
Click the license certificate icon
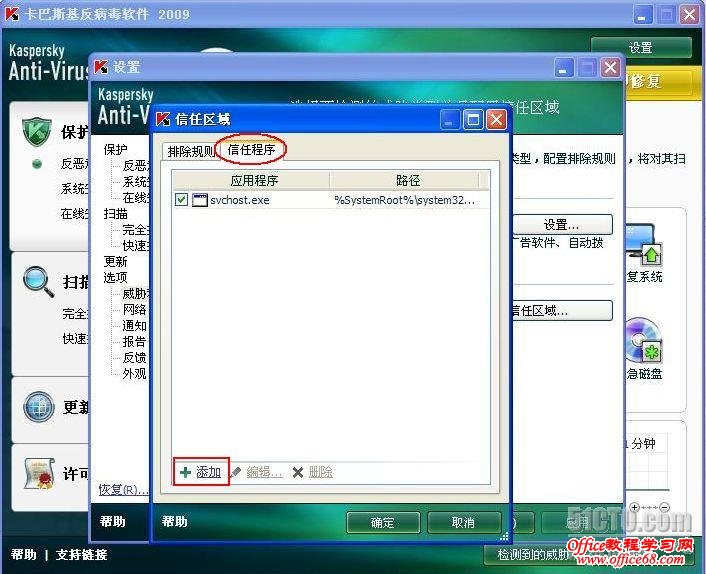click(x=39, y=474)
